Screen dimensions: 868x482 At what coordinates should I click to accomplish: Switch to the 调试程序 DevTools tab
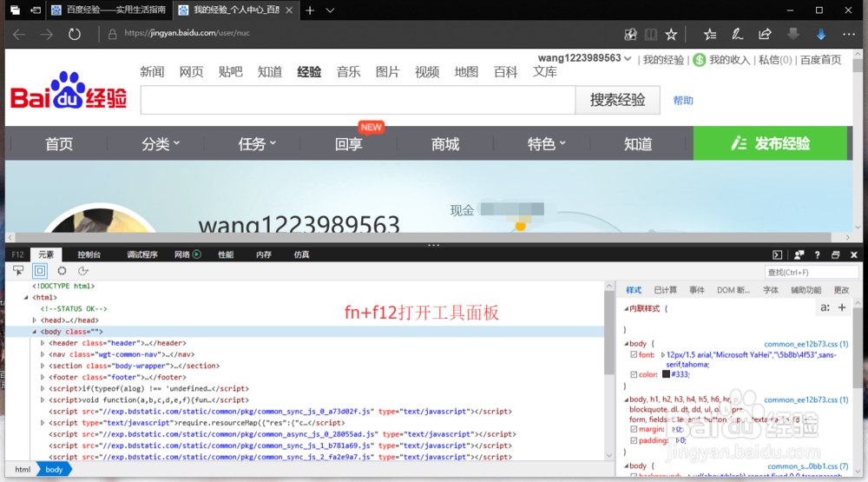coord(142,254)
